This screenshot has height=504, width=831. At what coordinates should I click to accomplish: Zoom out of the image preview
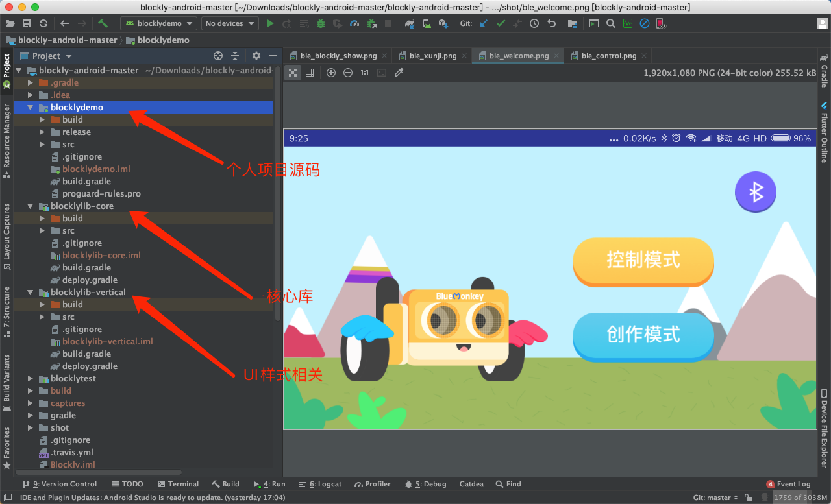click(348, 73)
